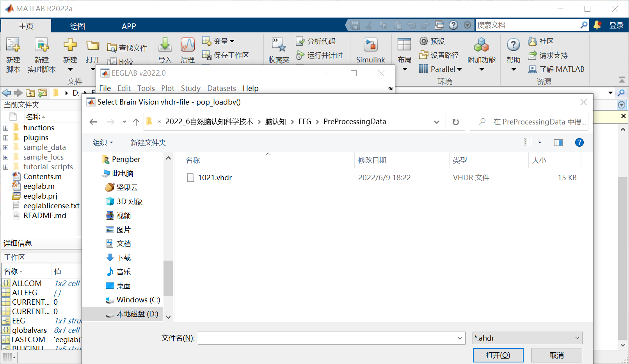Image resolution: width=629 pixels, height=364 pixels.
Task: Click the notification bell icon
Action: click(597, 25)
